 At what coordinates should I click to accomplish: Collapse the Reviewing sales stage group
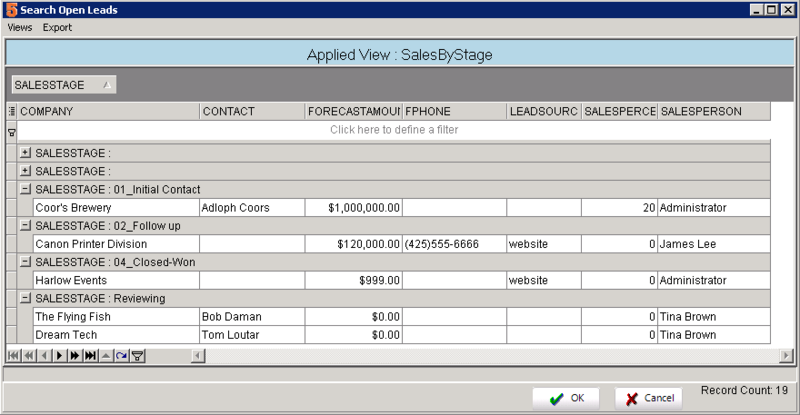[25, 298]
